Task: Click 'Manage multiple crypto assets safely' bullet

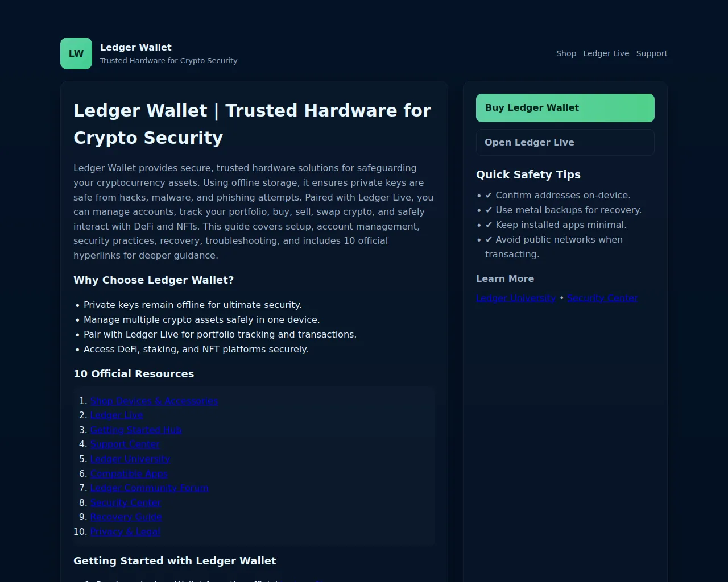Action: click(202, 320)
